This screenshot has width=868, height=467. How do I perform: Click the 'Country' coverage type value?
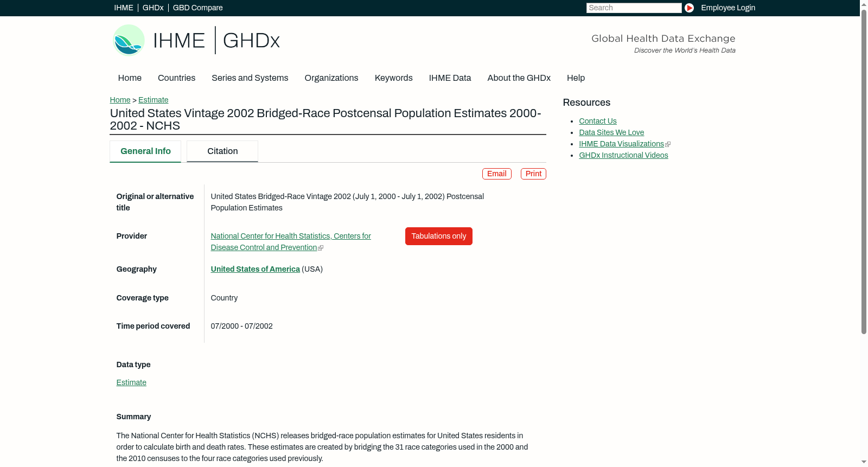coord(224,298)
